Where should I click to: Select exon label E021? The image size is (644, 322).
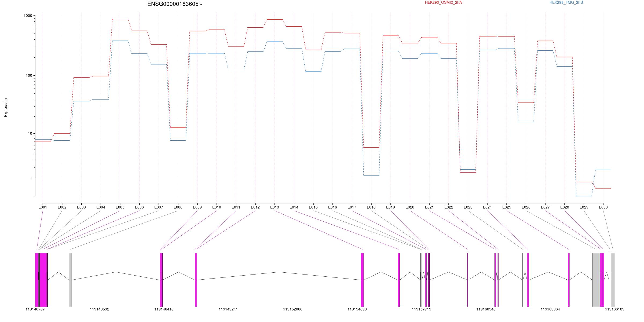coord(429,207)
